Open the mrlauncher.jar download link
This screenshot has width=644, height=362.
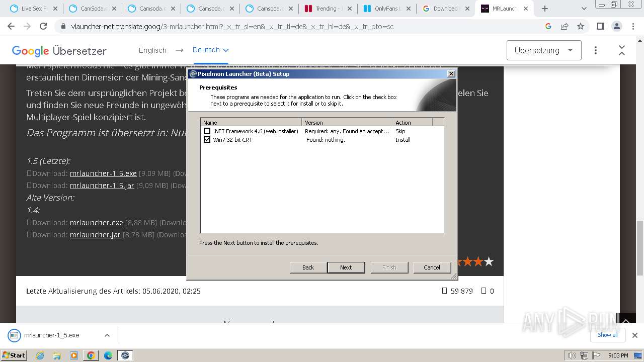coord(95,235)
